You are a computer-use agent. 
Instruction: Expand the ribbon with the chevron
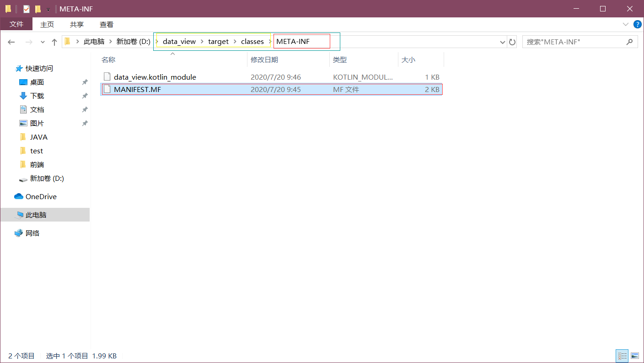[x=626, y=24]
